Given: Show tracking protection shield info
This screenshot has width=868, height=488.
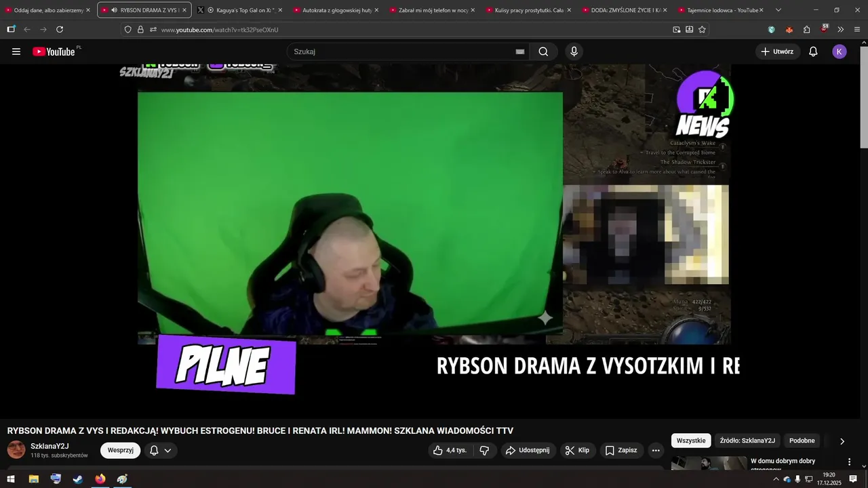Looking at the screenshot, I should (127, 29).
